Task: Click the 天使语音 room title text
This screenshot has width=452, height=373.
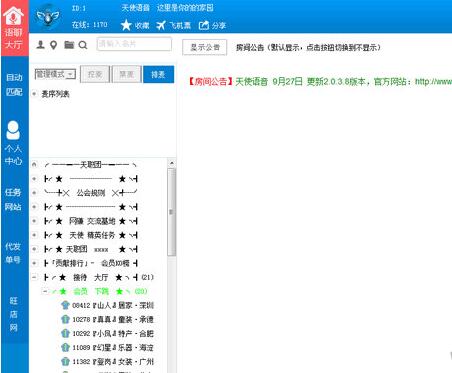Action: (135, 8)
